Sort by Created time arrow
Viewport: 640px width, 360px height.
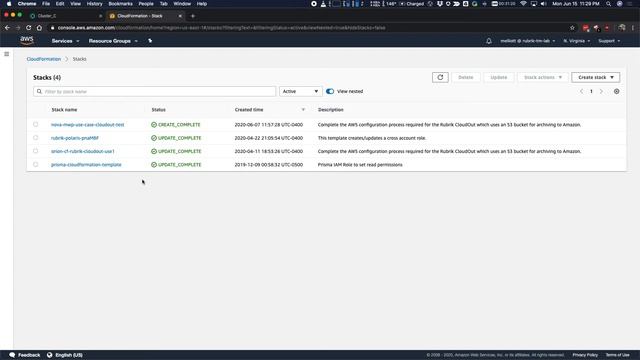[303, 109]
